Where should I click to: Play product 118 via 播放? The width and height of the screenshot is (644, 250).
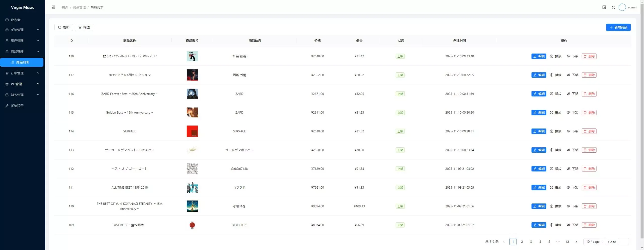555,56
